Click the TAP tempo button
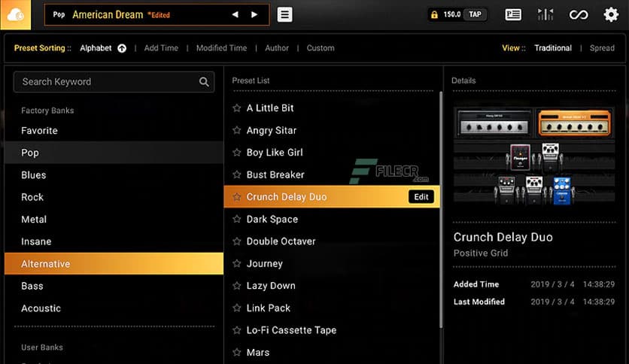 (475, 14)
